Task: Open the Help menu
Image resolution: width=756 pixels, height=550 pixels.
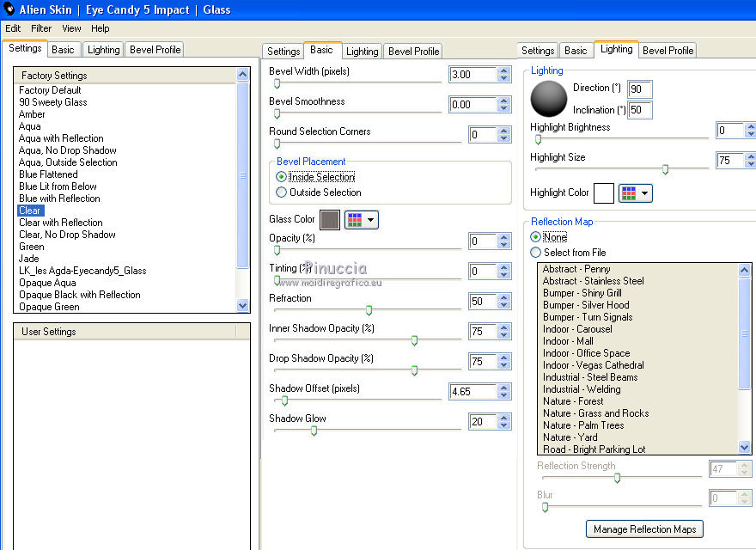Action: click(x=101, y=28)
